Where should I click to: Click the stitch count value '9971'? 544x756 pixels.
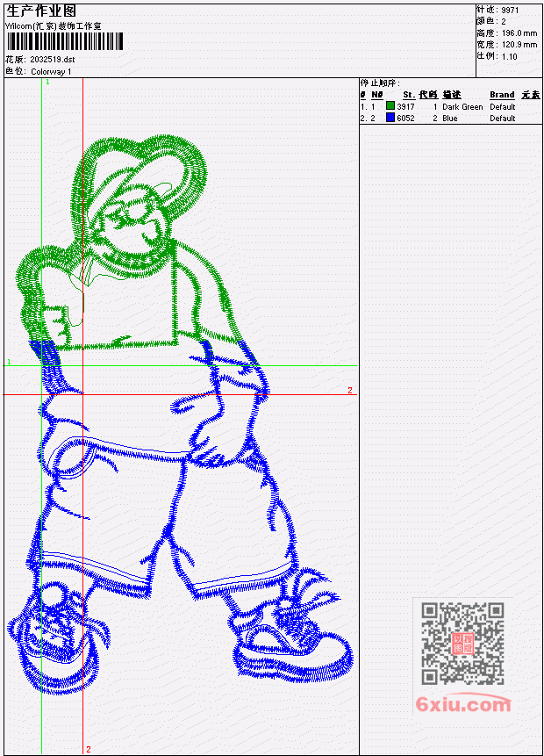[x=510, y=10]
